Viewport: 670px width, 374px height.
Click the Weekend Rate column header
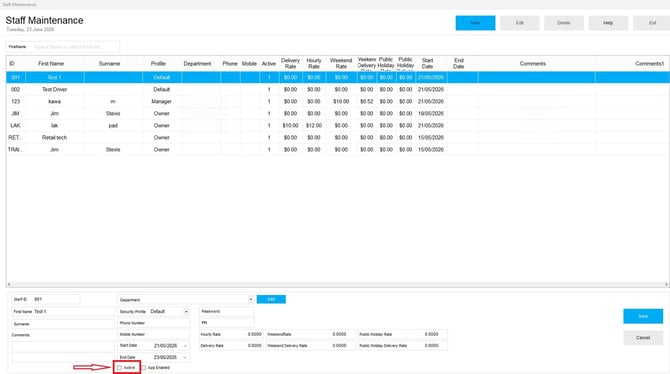(x=341, y=64)
